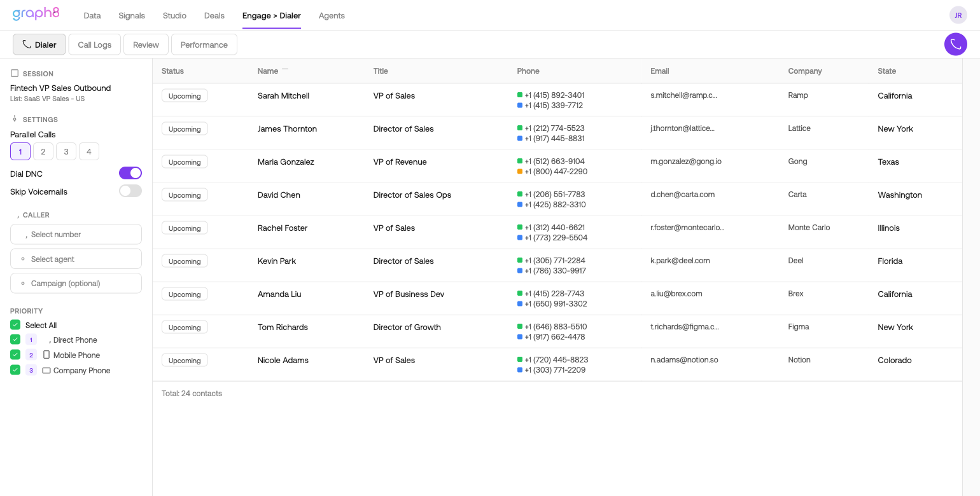Click email a.liu@brex.com
This screenshot has height=496, width=980.
click(676, 294)
